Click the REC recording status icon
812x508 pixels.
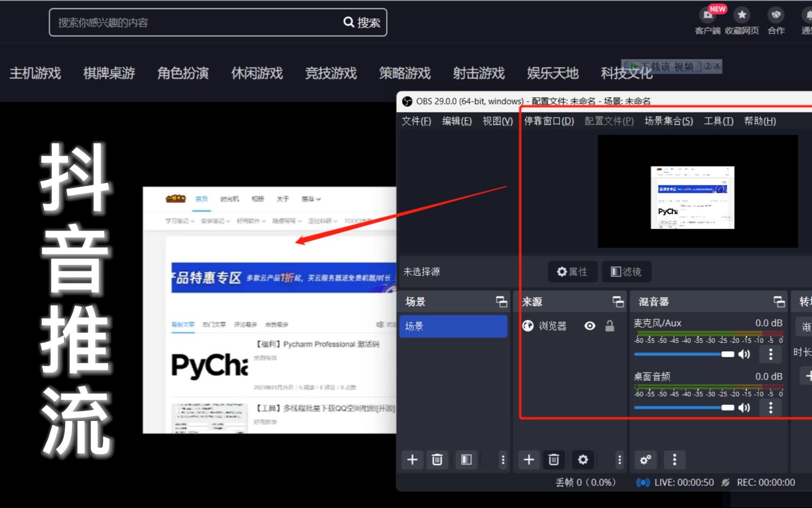(x=726, y=483)
